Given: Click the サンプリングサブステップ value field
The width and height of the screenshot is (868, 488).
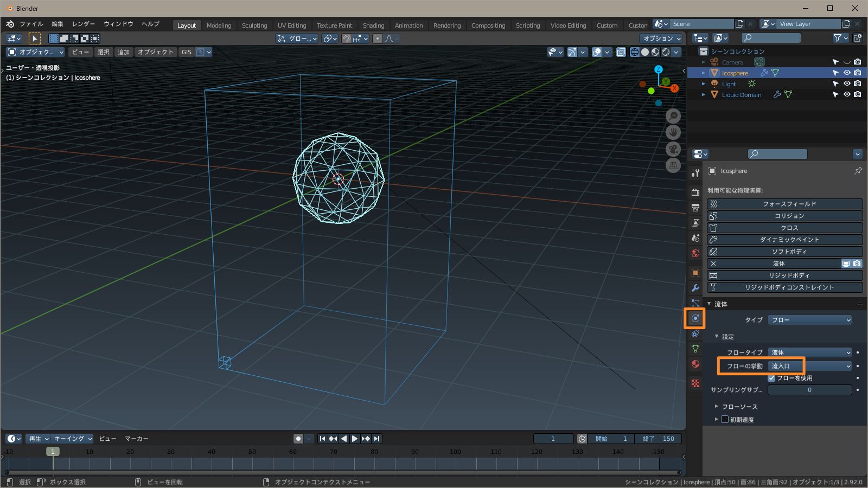Looking at the screenshot, I should [x=809, y=390].
